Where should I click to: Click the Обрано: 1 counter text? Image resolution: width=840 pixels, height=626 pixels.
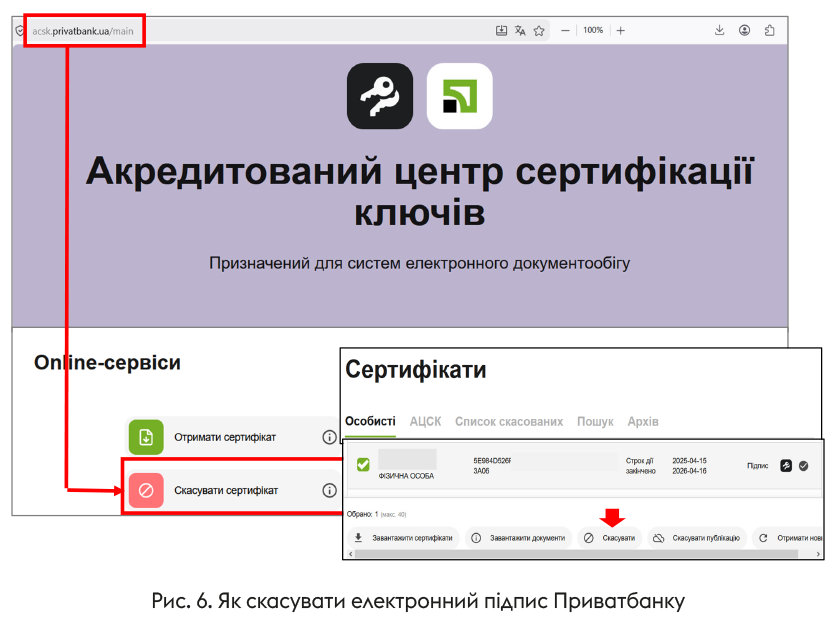coord(362,514)
